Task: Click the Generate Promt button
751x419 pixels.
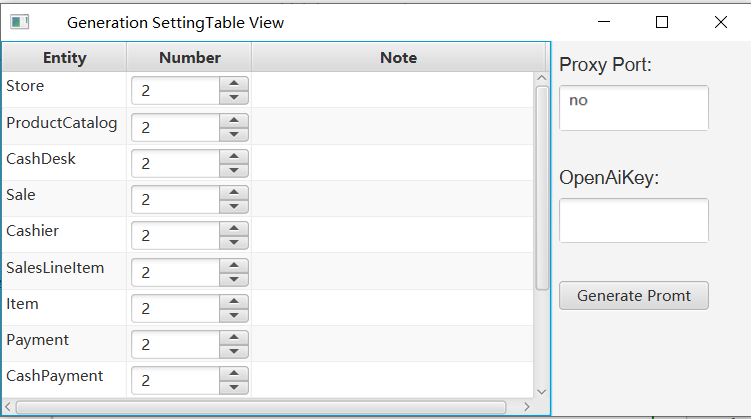Action: coord(633,296)
